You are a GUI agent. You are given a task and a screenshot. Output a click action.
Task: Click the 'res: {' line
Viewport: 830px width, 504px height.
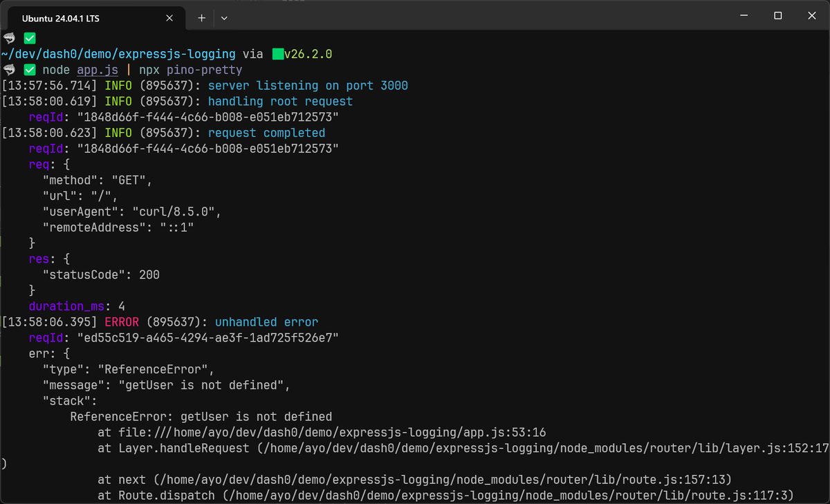tap(49, 259)
